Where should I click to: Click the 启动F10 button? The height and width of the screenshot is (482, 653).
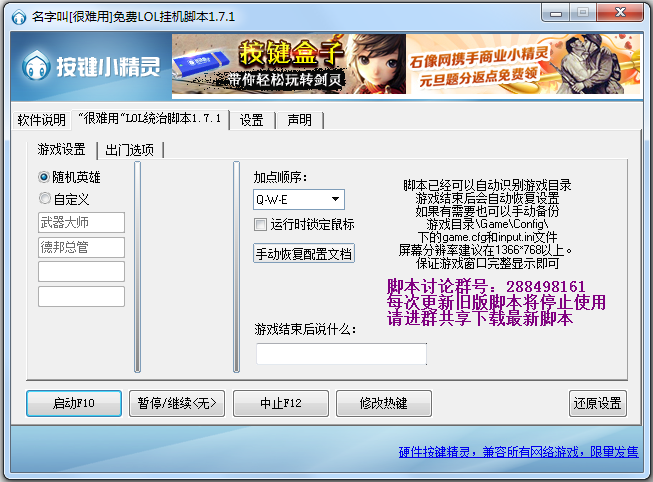coord(74,403)
